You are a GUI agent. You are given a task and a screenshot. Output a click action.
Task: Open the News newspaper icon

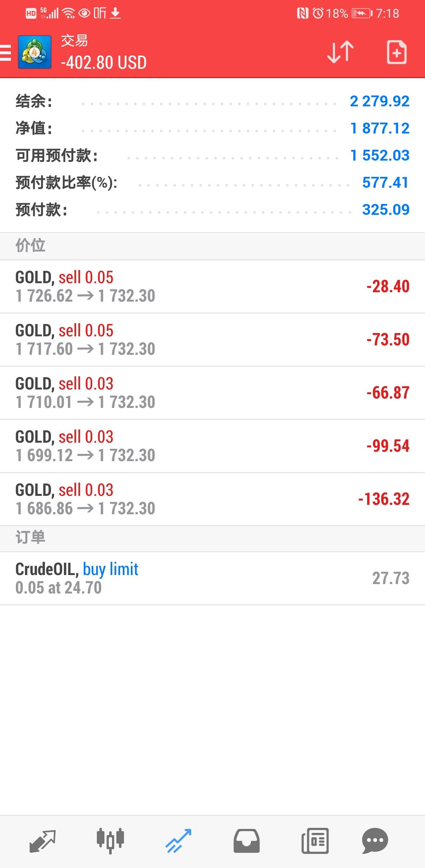coord(315,841)
